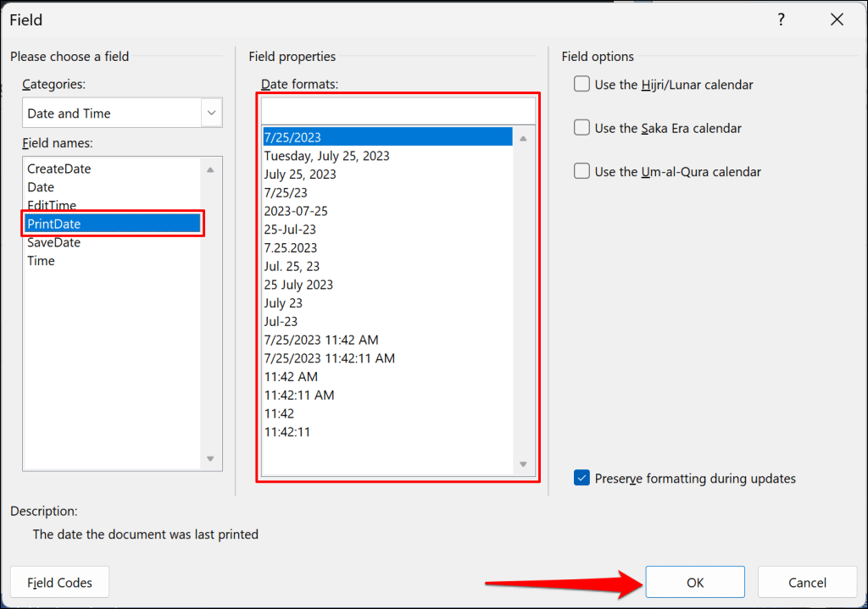Click the Date formats text box
This screenshot has height=609, width=868.
click(398, 111)
